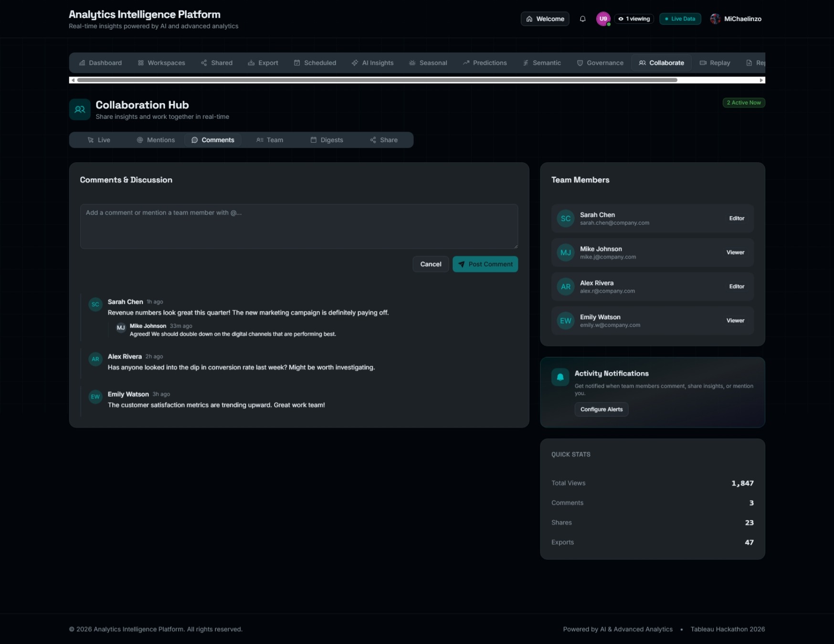Screen dimensions: 834x644
Task: Click the Welcome button
Action: pyautogui.click(x=545, y=19)
